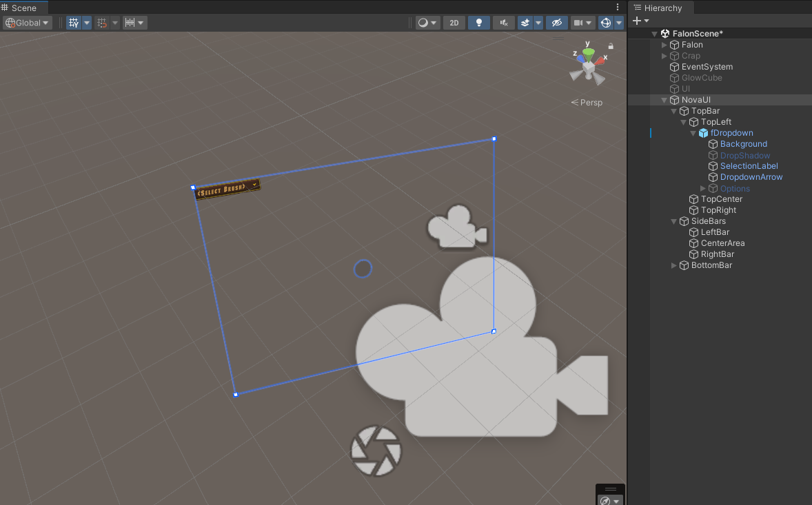Screen dimensions: 812x505
Task: Open the Scene view kebab menu
Action: pos(617,6)
